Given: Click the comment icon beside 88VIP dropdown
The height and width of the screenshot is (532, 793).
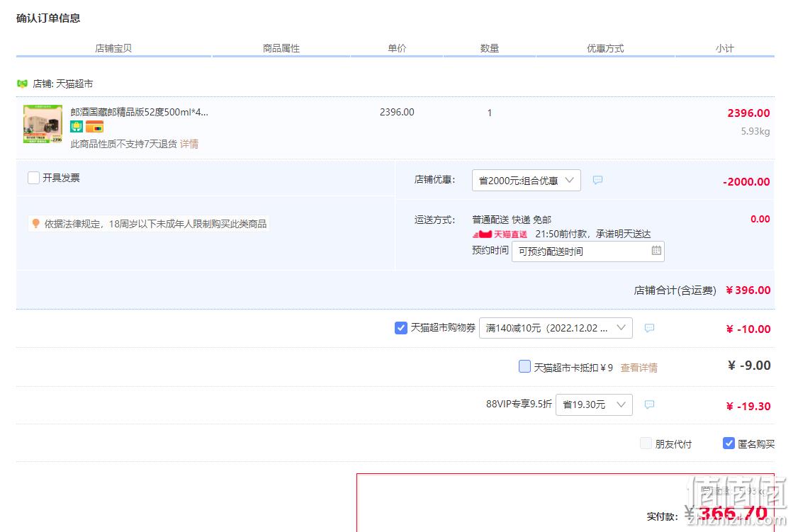Looking at the screenshot, I should (649, 404).
